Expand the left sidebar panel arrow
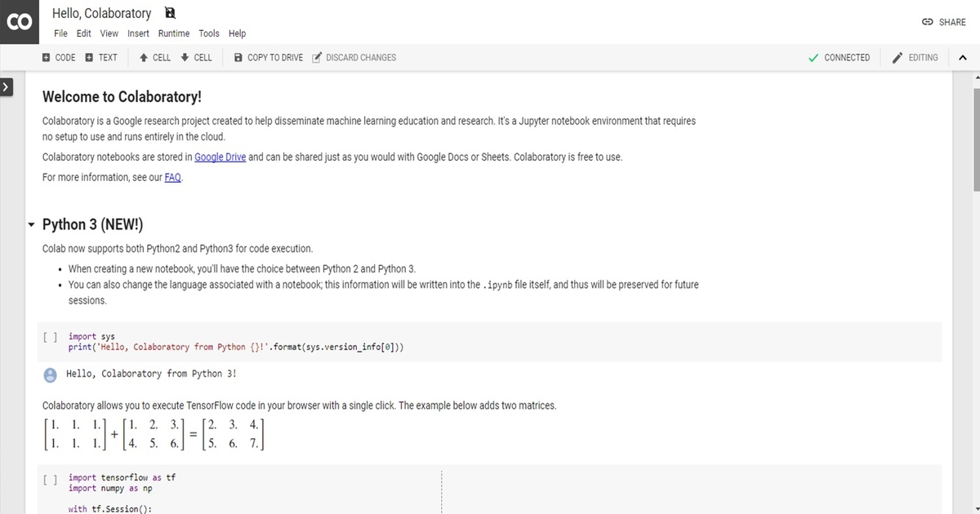The width and height of the screenshot is (980, 514). (x=7, y=85)
